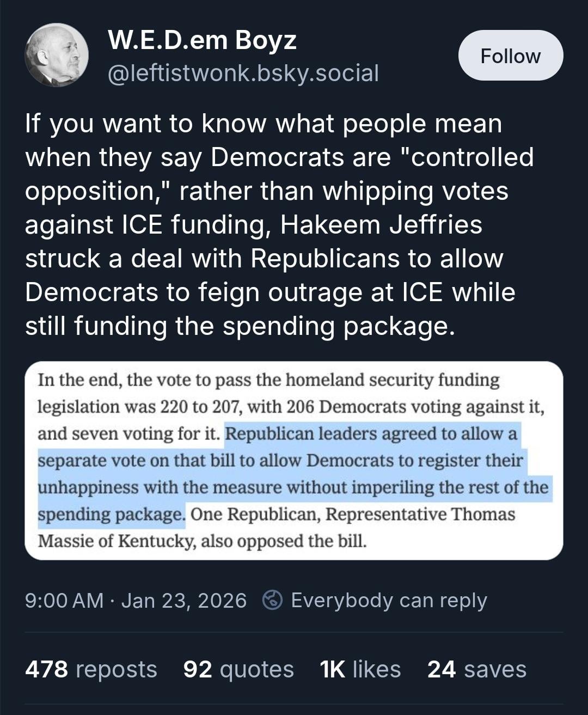
Task: Click the Jan 23, 2026 date
Action: point(183,600)
